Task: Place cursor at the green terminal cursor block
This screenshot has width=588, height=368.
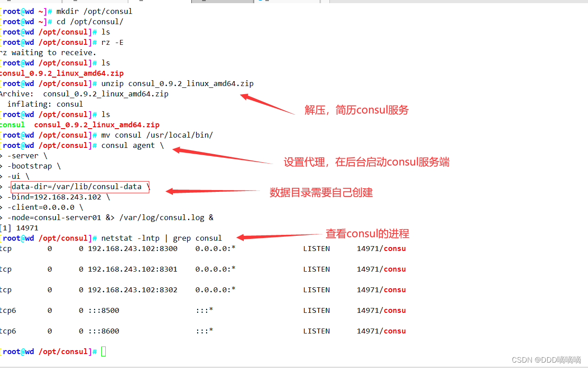Action: (104, 351)
